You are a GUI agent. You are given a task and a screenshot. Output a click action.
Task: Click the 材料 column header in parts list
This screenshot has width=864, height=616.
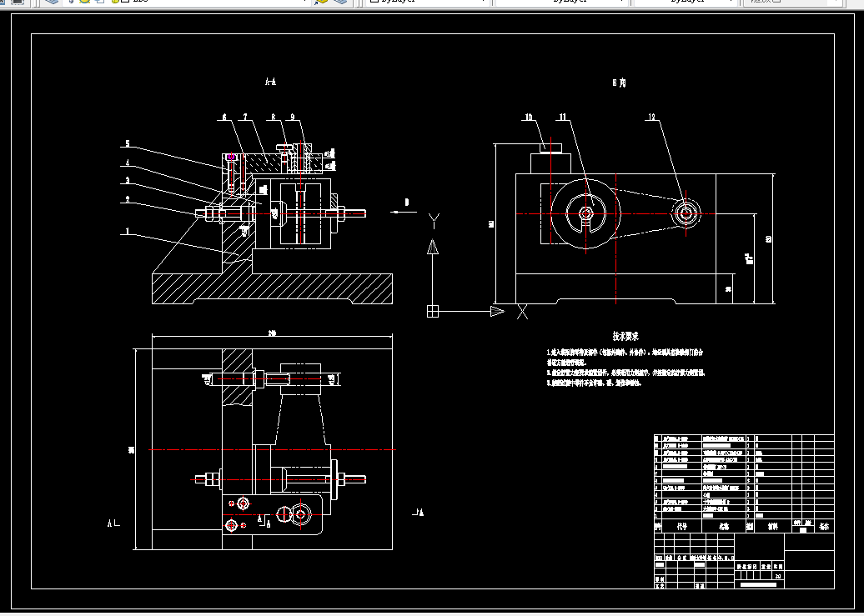pos(774,526)
